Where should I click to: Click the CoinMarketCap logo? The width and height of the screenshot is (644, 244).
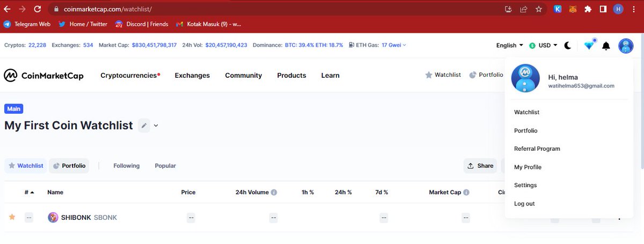tap(43, 76)
